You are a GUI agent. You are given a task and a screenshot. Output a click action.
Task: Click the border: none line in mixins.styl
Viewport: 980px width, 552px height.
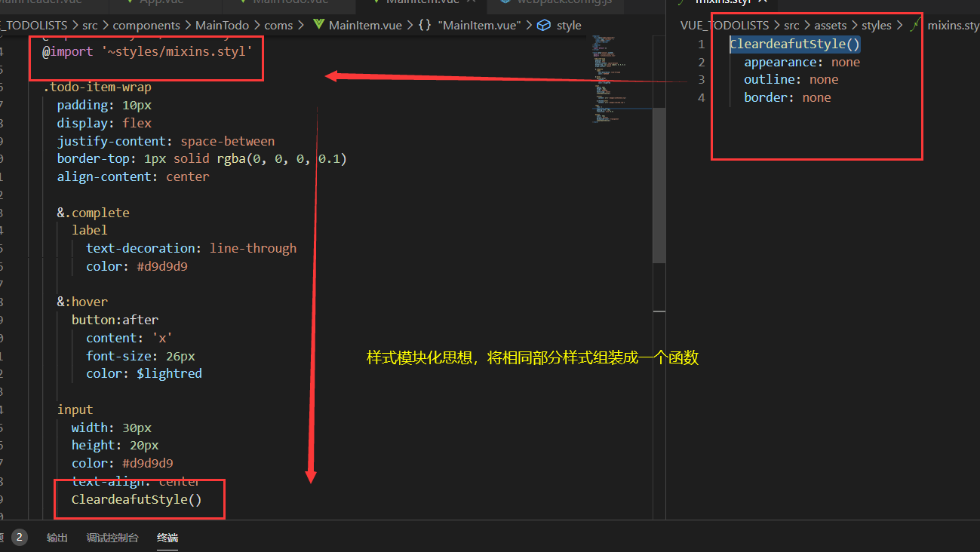[x=787, y=97]
